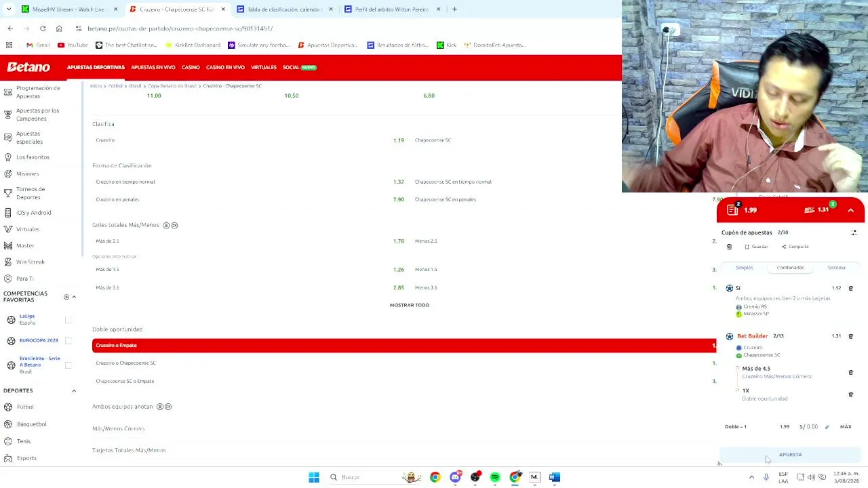This screenshot has height=488, width=868.
Task: Collapse the Competencias Favoritas section
Action: (x=74, y=297)
